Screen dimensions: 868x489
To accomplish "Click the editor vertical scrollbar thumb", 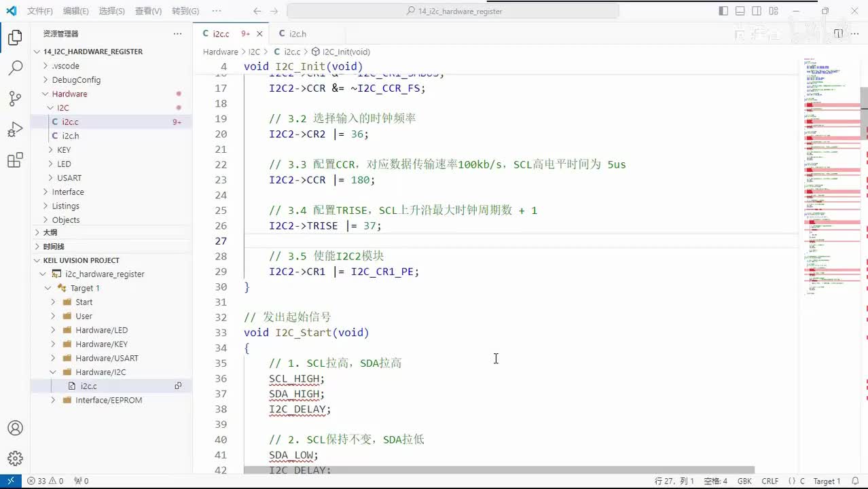I will pyautogui.click(x=864, y=114).
